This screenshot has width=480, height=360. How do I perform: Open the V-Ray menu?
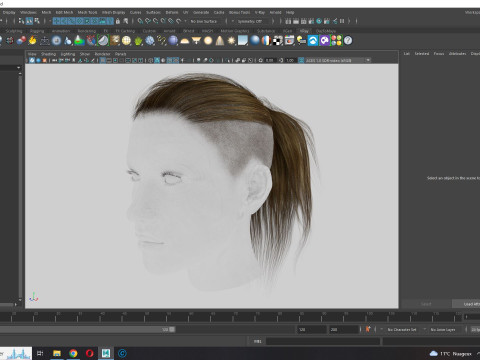pos(260,12)
